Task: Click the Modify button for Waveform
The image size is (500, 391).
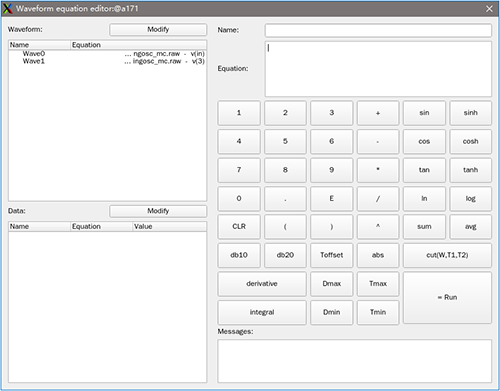Action: pos(158,29)
